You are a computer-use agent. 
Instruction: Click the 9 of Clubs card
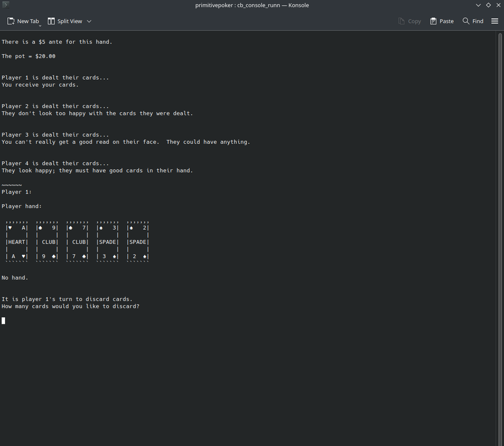pos(47,242)
